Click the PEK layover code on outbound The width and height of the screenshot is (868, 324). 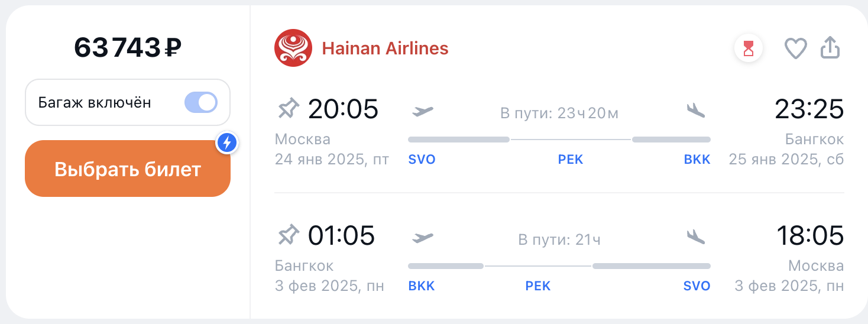[571, 160]
